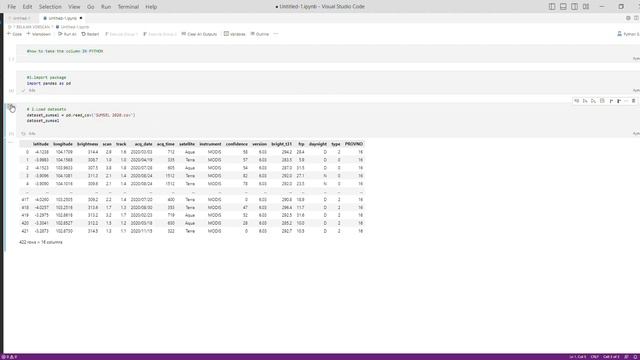Open Customize Layout icon

coord(586,7)
